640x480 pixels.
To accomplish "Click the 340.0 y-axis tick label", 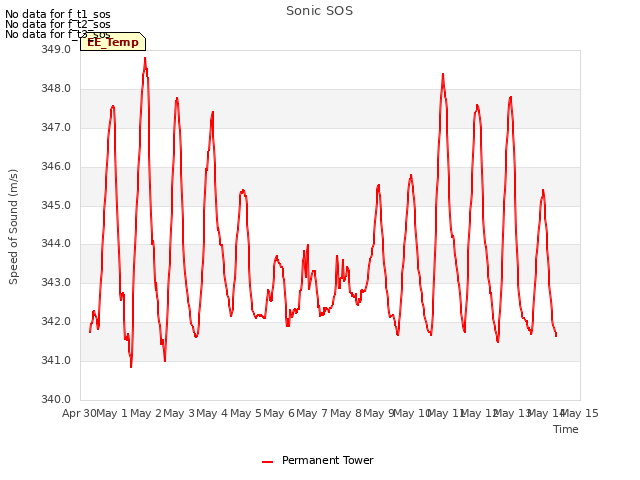I will click(x=56, y=399).
